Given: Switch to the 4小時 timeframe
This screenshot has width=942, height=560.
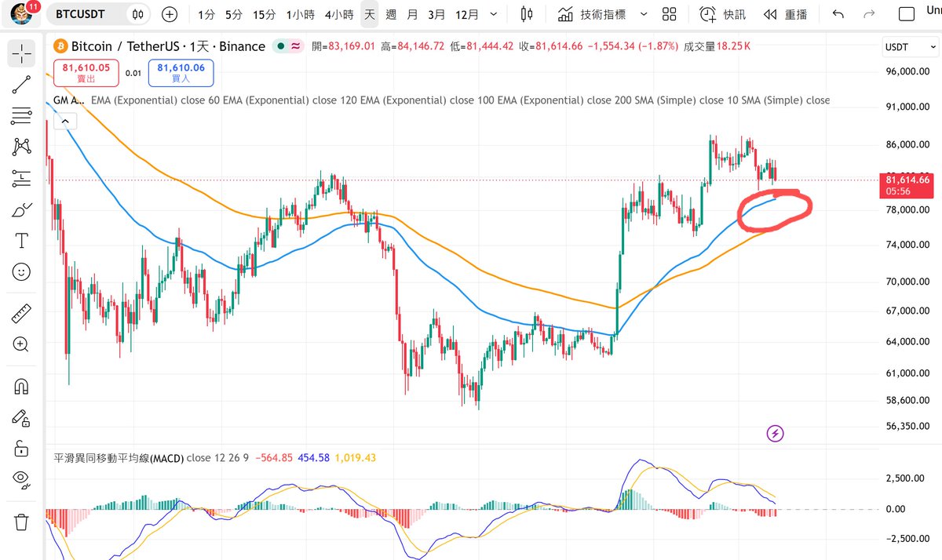Looking at the screenshot, I should [341, 14].
